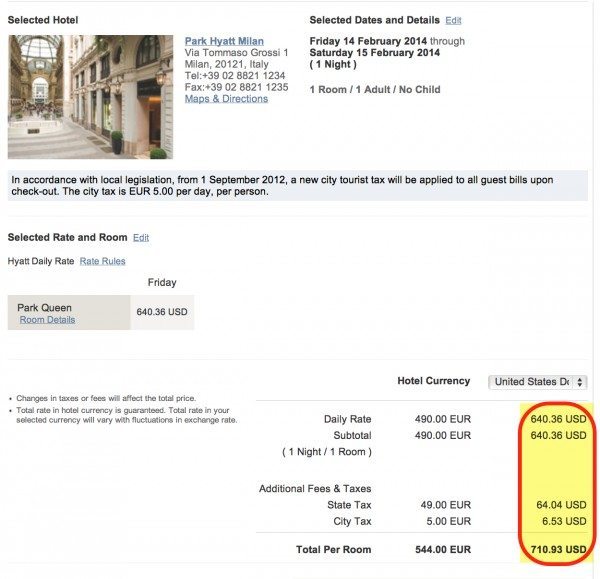The height and width of the screenshot is (579, 600).
Task: Click the city tourist tax notice banner
Action: pos(298,186)
